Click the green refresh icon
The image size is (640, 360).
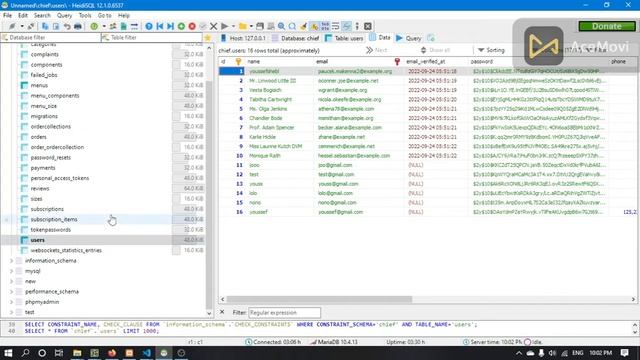click(x=94, y=26)
